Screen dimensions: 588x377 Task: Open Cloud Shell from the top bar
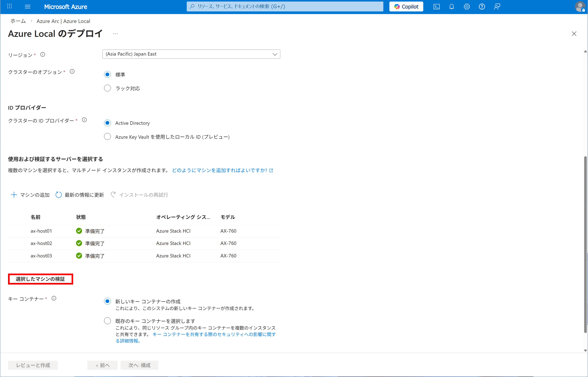436,7
